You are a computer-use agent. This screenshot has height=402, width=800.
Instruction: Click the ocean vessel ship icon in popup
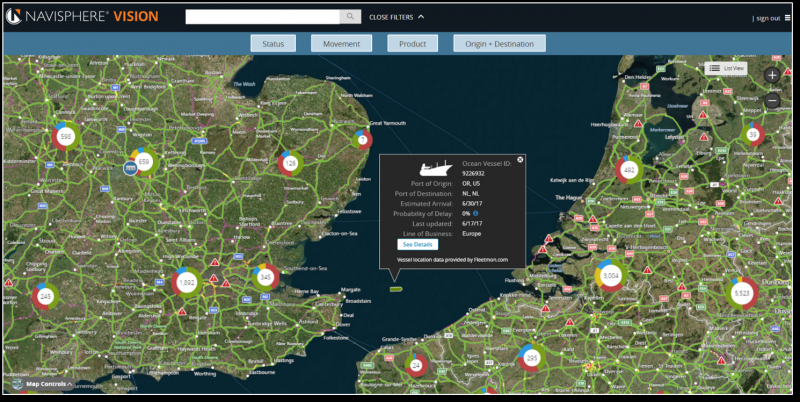(436, 168)
